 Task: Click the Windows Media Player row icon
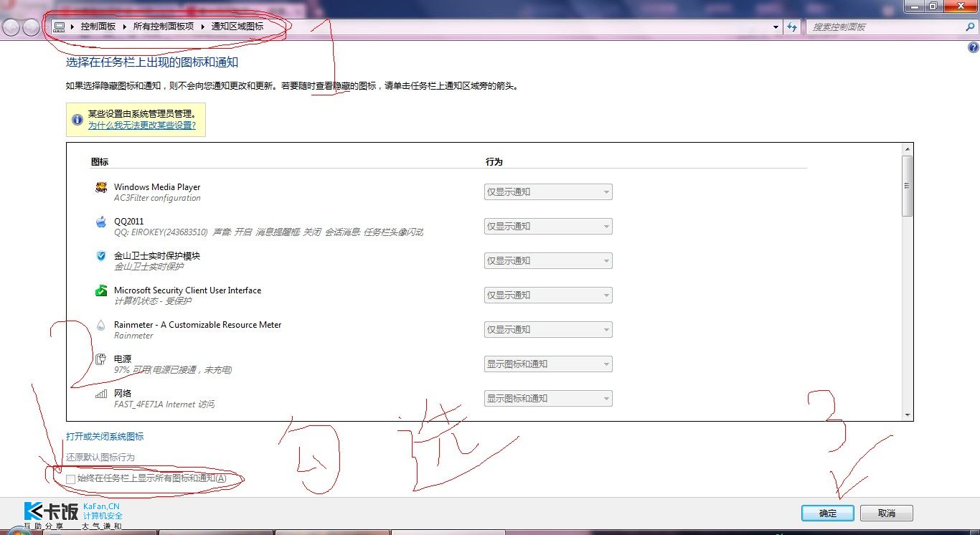[x=101, y=188]
